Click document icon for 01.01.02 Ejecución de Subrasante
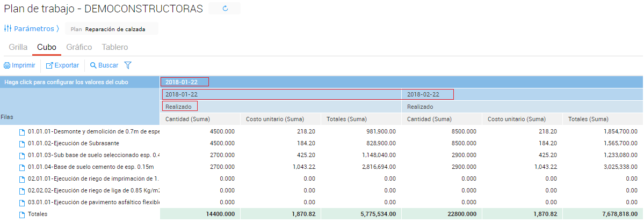The height and width of the screenshot is (223, 644). 22,144
